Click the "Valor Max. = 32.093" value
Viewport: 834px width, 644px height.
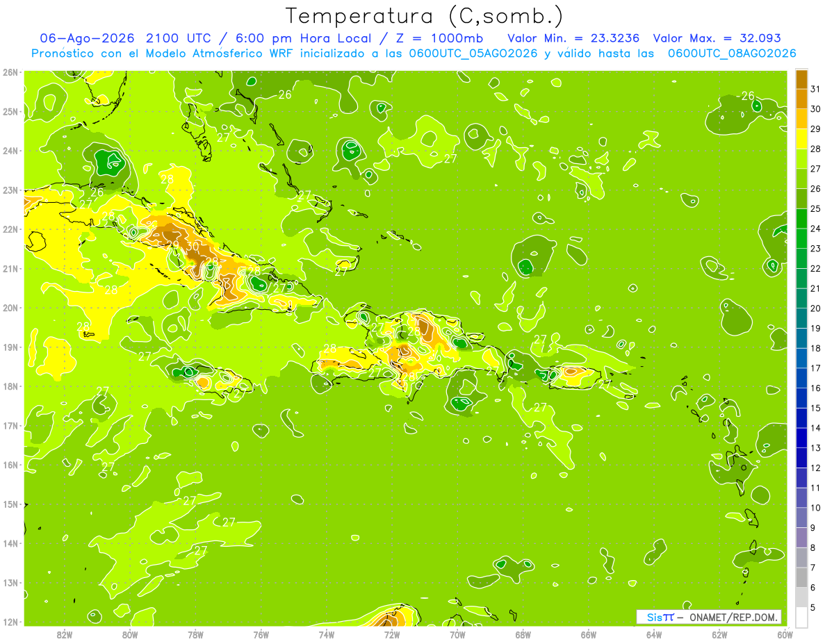click(718, 38)
